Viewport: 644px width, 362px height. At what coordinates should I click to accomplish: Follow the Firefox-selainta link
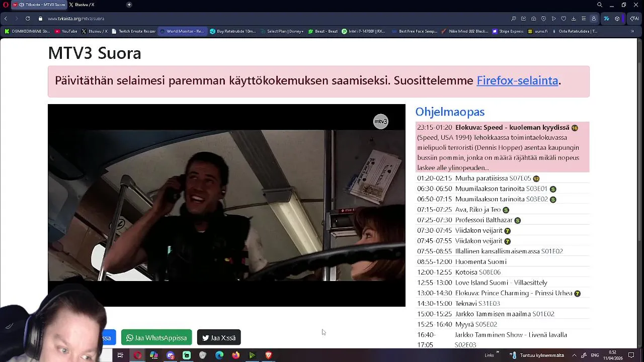[517, 80]
